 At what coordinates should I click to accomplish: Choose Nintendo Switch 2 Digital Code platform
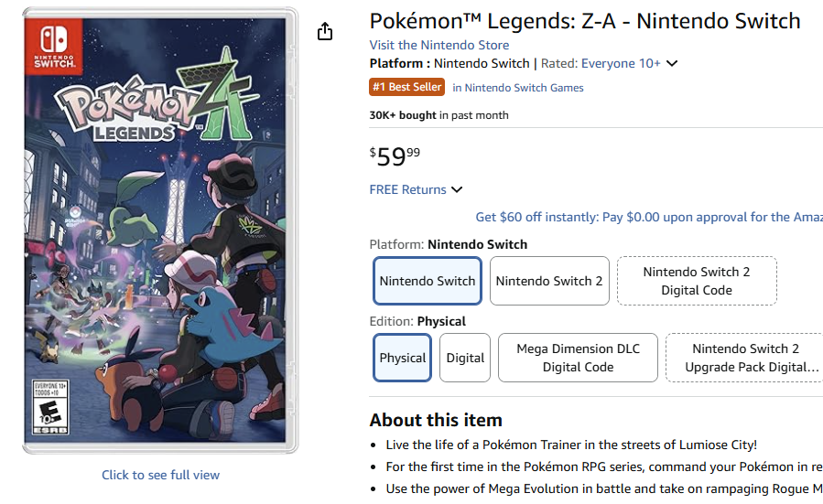point(697,281)
